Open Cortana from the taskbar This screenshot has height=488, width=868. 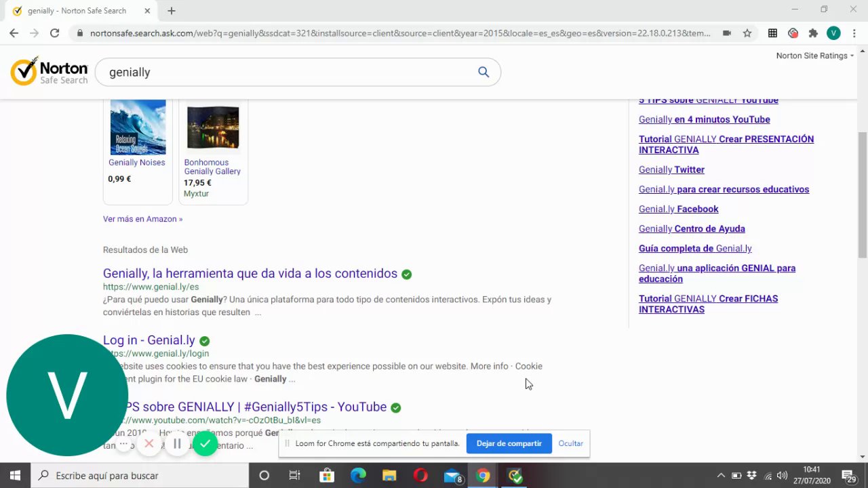tap(264, 475)
